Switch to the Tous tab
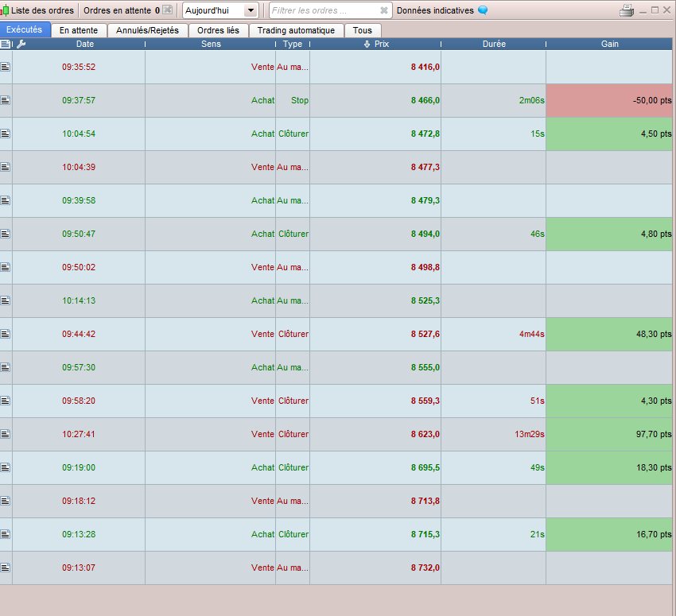 [363, 30]
